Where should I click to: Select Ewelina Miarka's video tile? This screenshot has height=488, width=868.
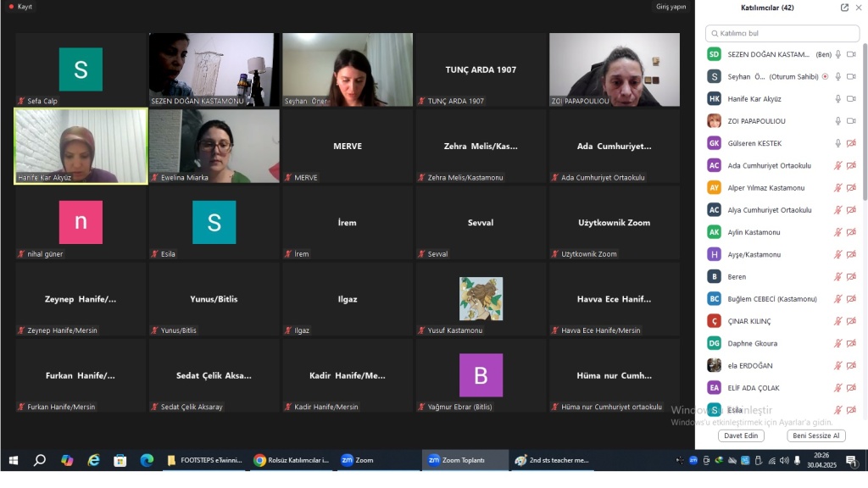pyautogui.click(x=214, y=146)
